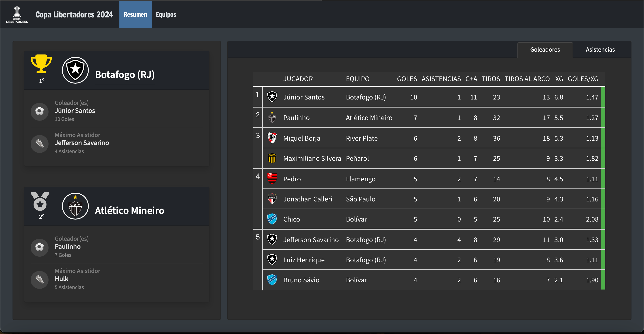Click Júnior Santos name under Goleador(es)
Screen dimensions: 644x334
[75, 110]
